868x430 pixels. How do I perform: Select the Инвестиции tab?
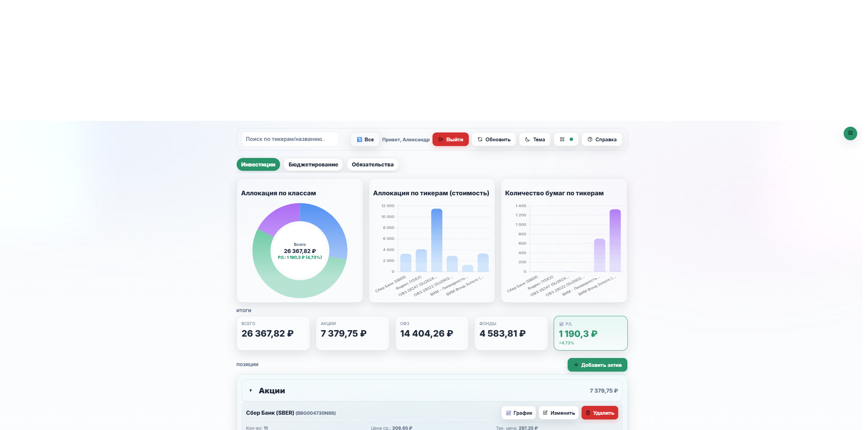click(258, 164)
